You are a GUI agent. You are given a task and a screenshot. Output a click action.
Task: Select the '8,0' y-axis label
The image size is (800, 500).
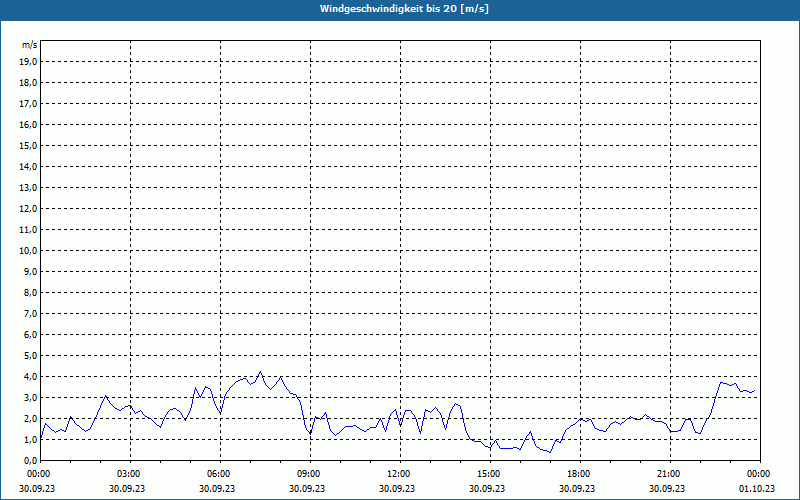pos(31,292)
